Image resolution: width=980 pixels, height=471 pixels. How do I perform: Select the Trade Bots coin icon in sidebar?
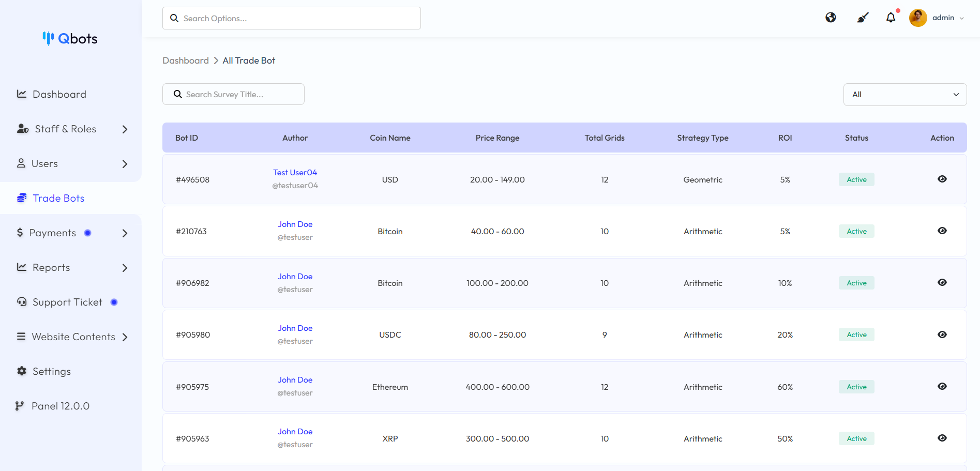point(21,198)
